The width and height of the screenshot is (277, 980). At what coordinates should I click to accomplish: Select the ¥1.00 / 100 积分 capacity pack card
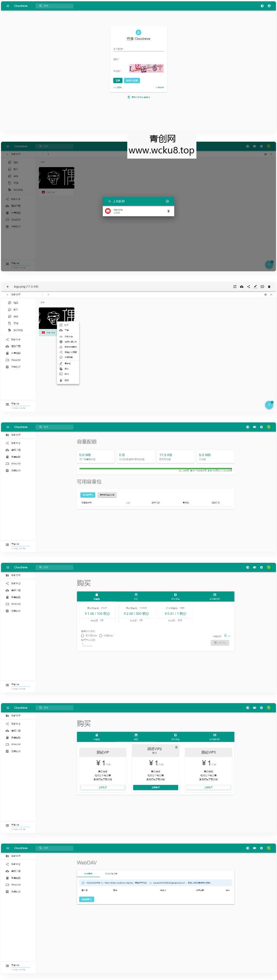(x=97, y=613)
